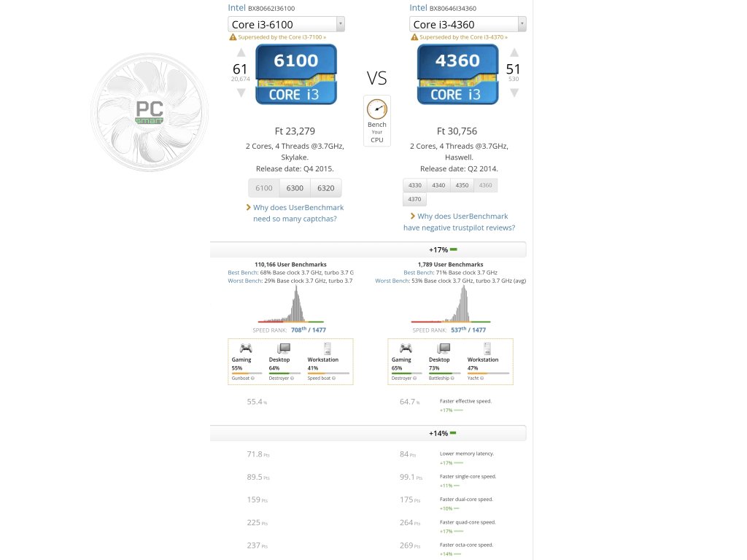Screen dimensions: 747x560
Task: Click the 708th speed rank link
Action: pyautogui.click(x=309, y=330)
